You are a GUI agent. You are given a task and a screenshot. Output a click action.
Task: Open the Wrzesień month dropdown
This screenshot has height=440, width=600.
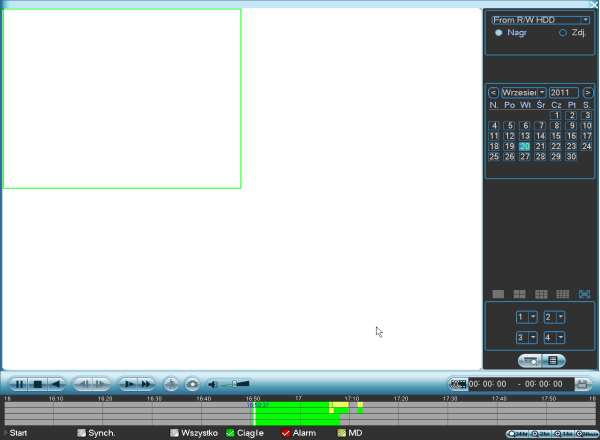pyautogui.click(x=523, y=93)
